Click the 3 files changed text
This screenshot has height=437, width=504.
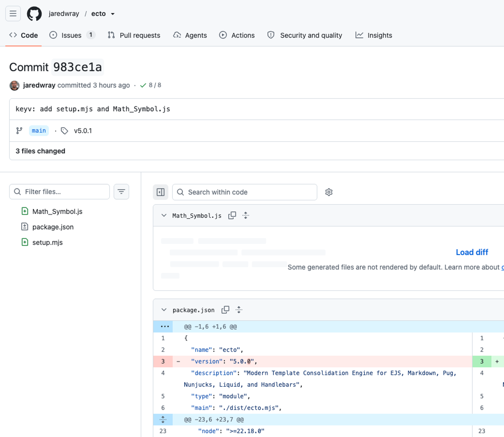point(40,151)
